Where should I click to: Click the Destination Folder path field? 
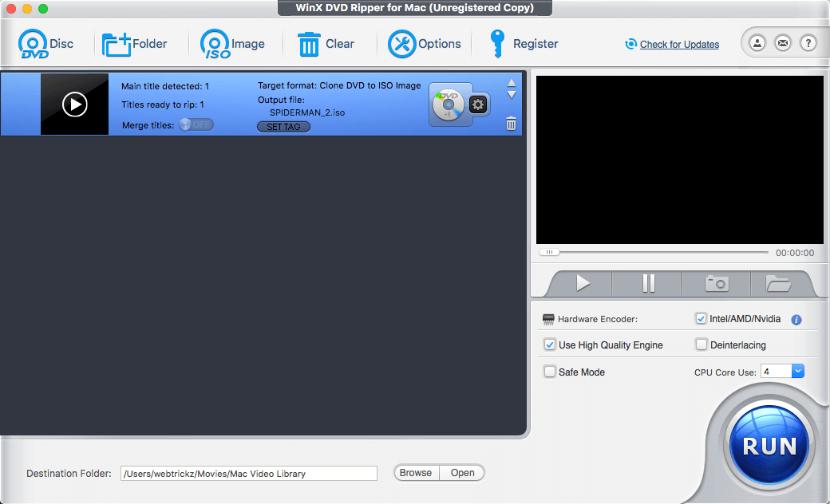click(249, 474)
